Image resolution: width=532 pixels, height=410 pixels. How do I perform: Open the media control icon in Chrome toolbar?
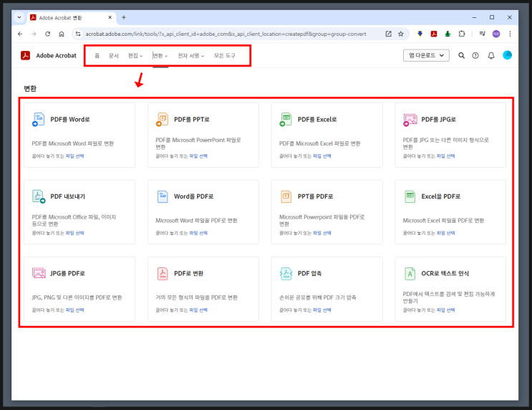point(482,34)
